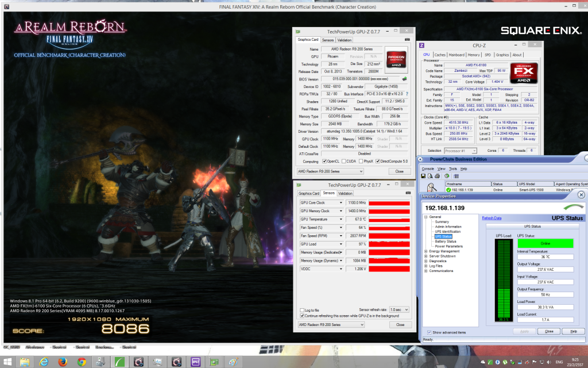Open the Caches tab in CPU-Z

tap(440, 55)
